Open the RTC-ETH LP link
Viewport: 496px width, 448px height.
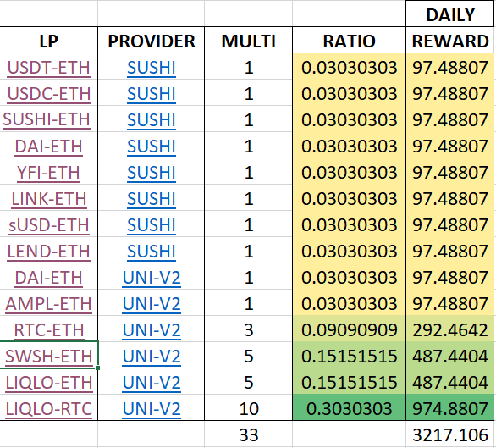click(49, 330)
